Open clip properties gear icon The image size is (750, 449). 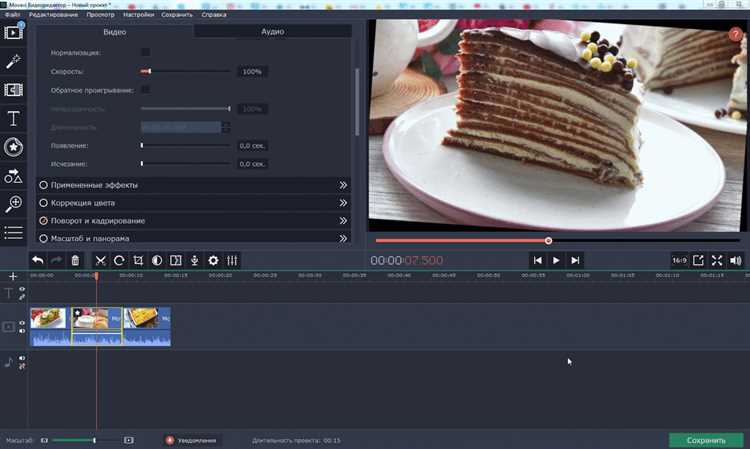pyautogui.click(x=213, y=260)
